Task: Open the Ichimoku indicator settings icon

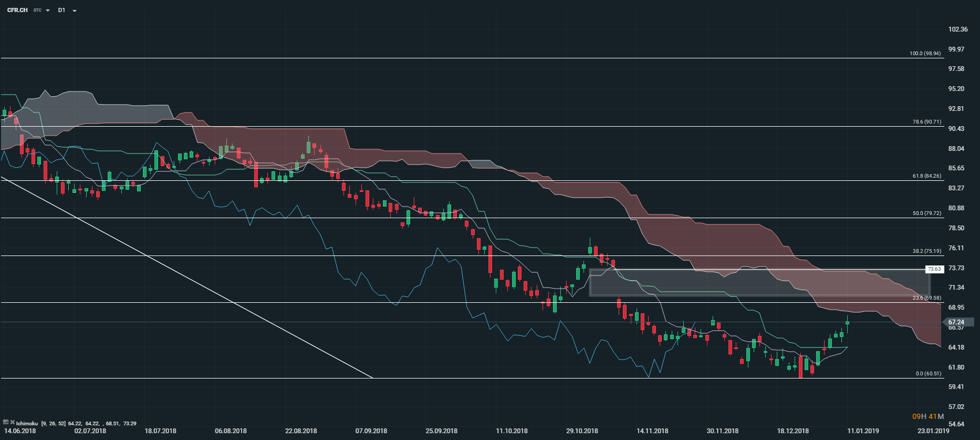Action: pyautogui.click(x=6, y=423)
